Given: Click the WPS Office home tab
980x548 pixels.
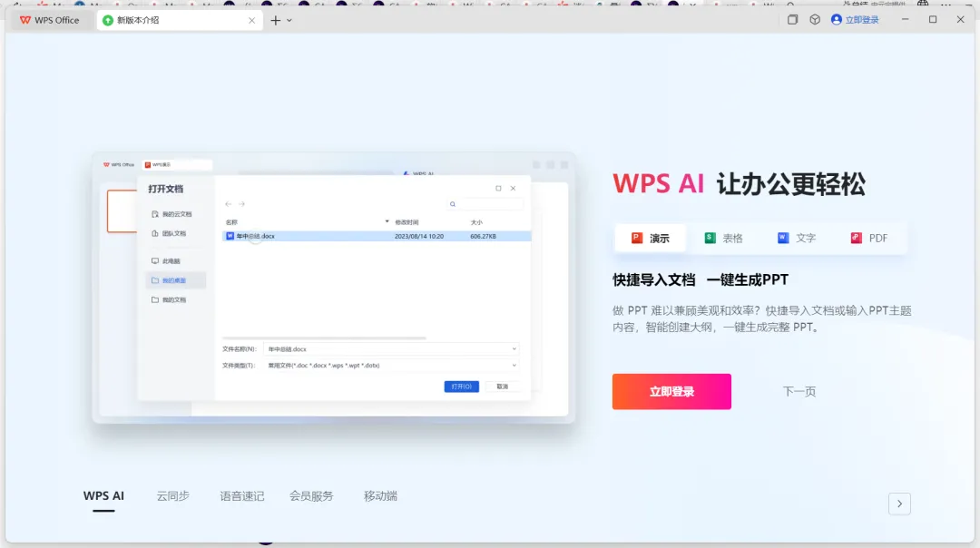Looking at the screenshot, I should (x=49, y=20).
